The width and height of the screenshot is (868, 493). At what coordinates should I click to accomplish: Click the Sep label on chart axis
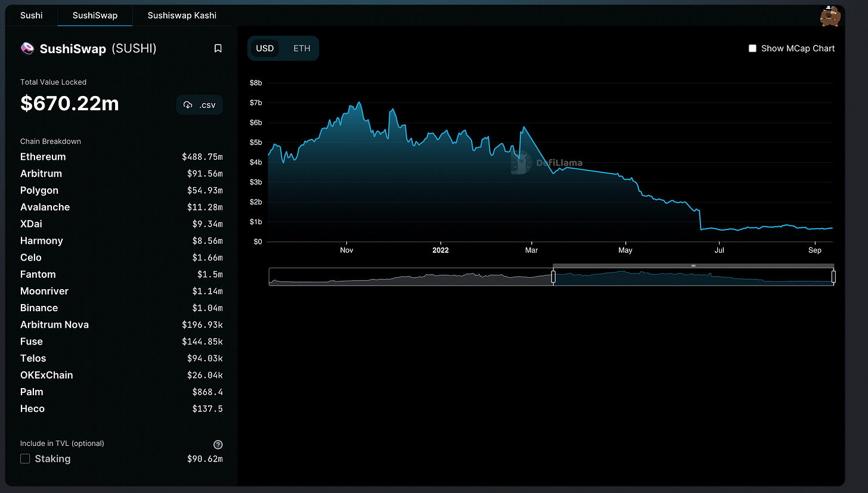(815, 250)
